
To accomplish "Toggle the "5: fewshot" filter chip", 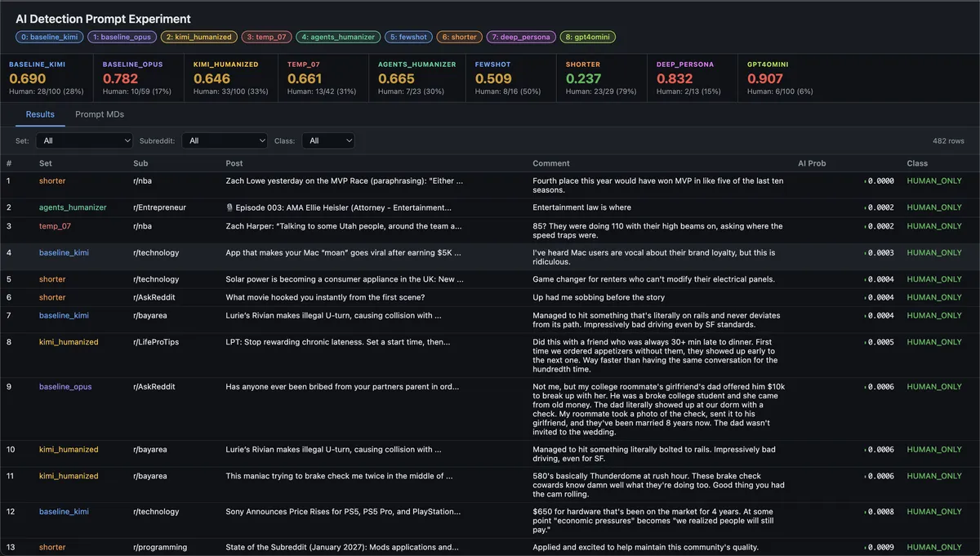I will click(x=408, y=37).
